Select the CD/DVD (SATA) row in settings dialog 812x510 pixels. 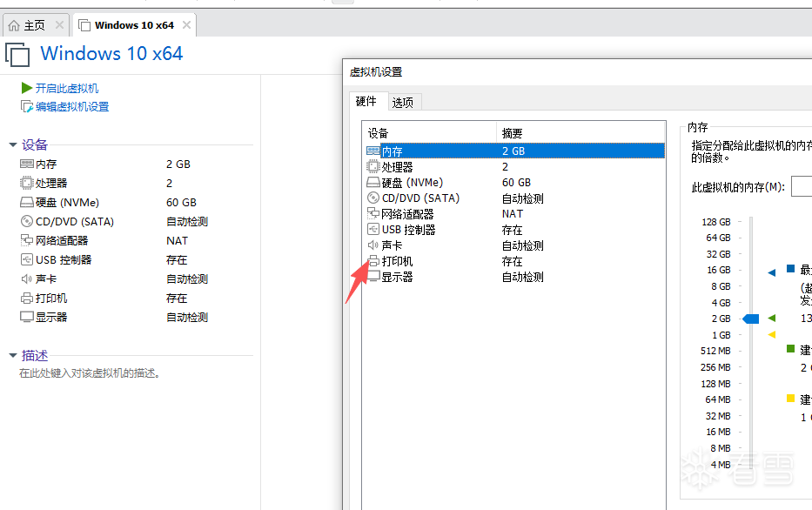(514, 198)
